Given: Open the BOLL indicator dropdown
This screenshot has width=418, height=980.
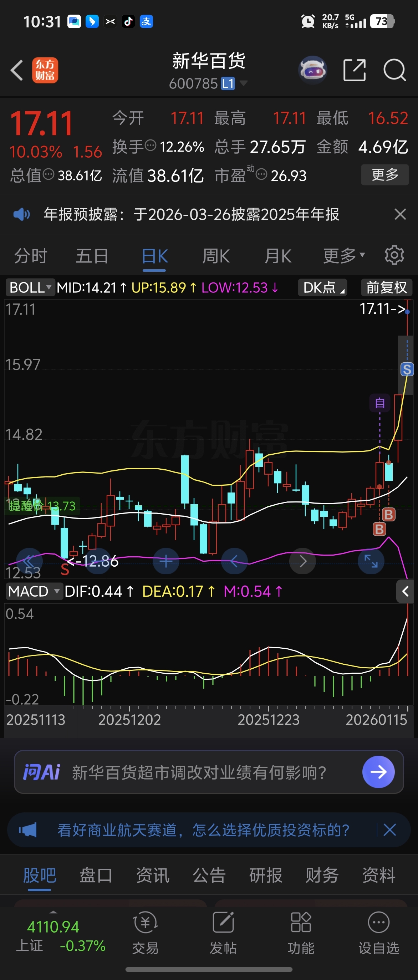Looking at the screenshot, I should 30,287.
